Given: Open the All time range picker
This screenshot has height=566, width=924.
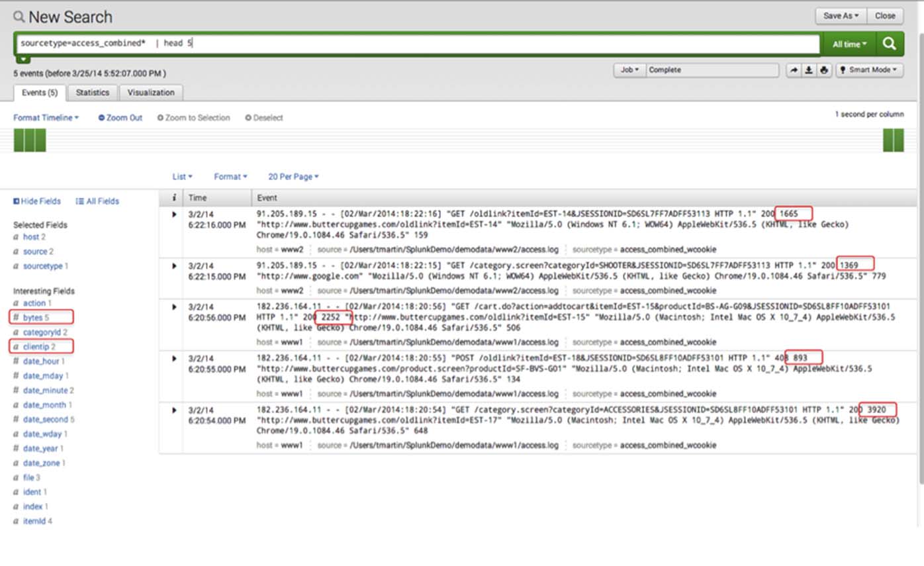Looking at the screenshot, I should (849, 44).
